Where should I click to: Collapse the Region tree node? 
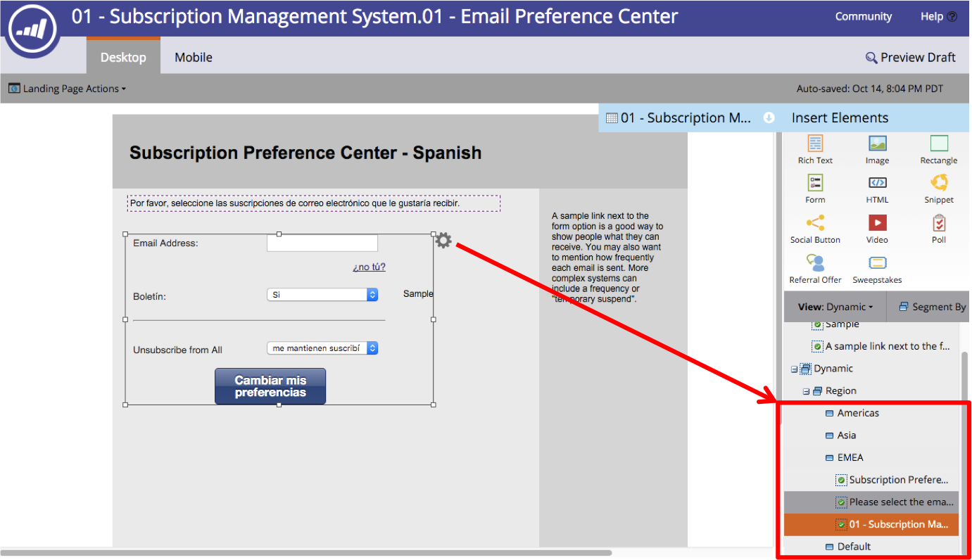(x=807, y=391)
